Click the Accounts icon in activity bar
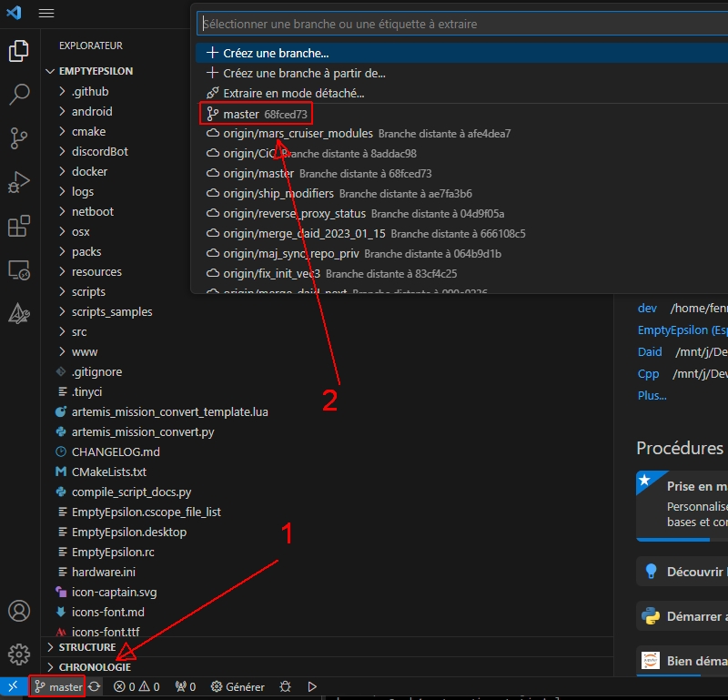This screenshot has height=700, width=728. 19,611
